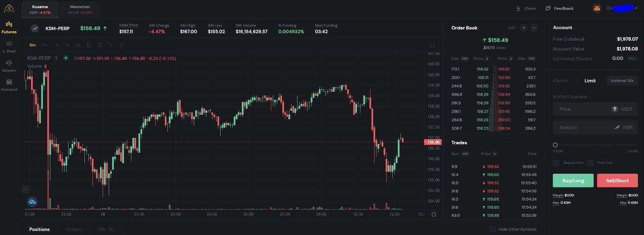Decrease order book grouping with minus
Image resolution: width=644 pixels, height=235 pixels.
coord(535,27)
